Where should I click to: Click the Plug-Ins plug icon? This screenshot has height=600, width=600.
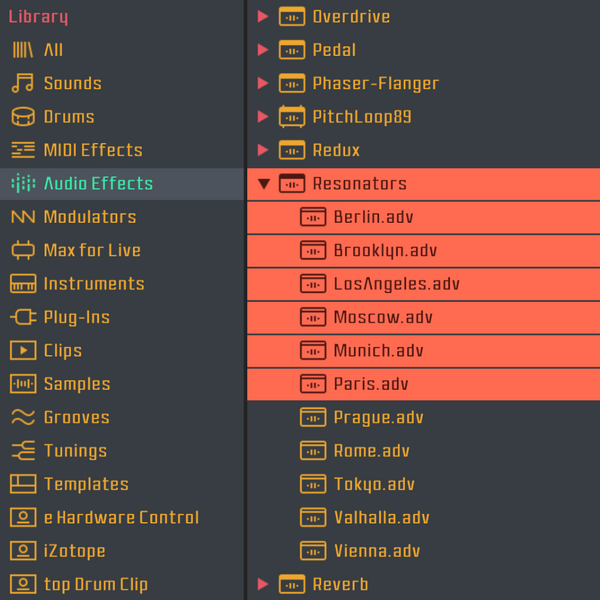(x=22, y=317)
